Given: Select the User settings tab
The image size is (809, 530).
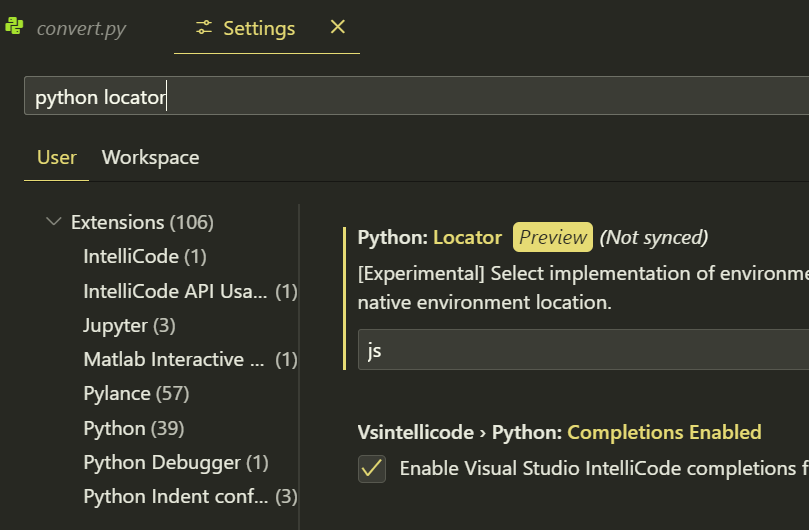Looking at the screenshot, I should (56, 157).
